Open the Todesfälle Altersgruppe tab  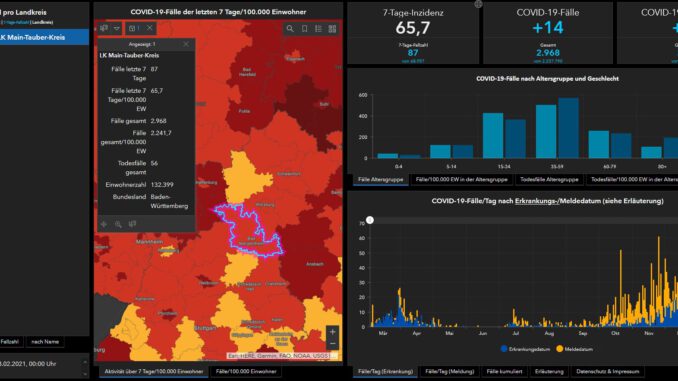click(549, 179)
